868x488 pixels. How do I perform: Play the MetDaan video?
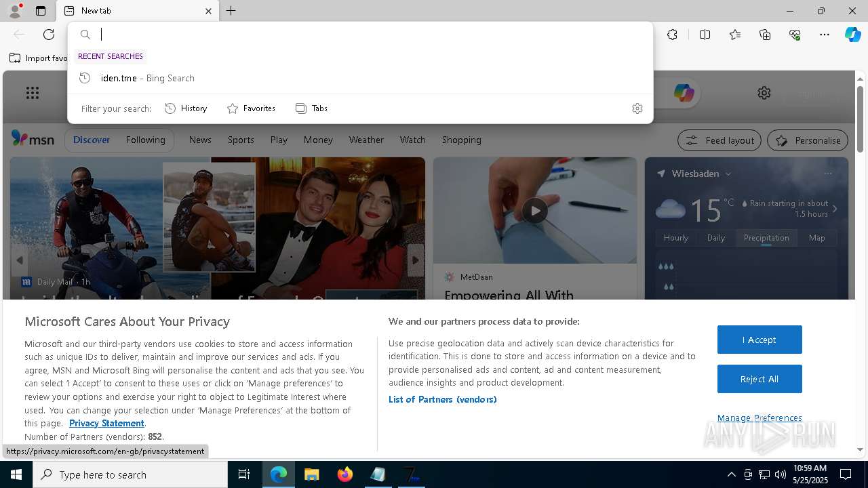point(535,211)
